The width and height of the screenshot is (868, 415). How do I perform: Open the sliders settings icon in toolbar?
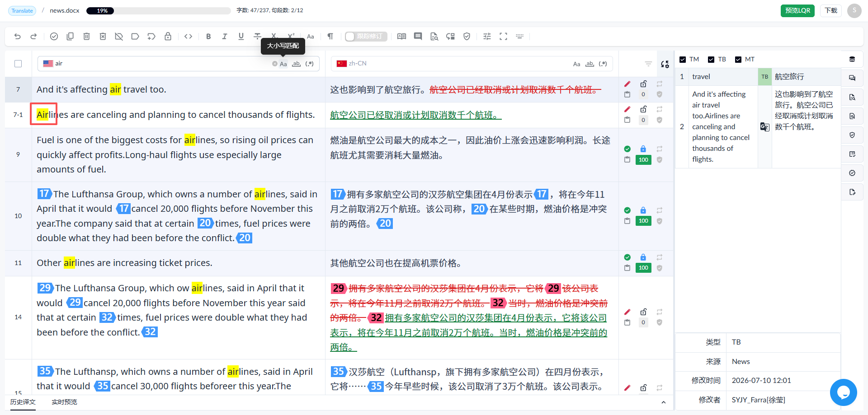pyautogui.click(x=487, y=37)
